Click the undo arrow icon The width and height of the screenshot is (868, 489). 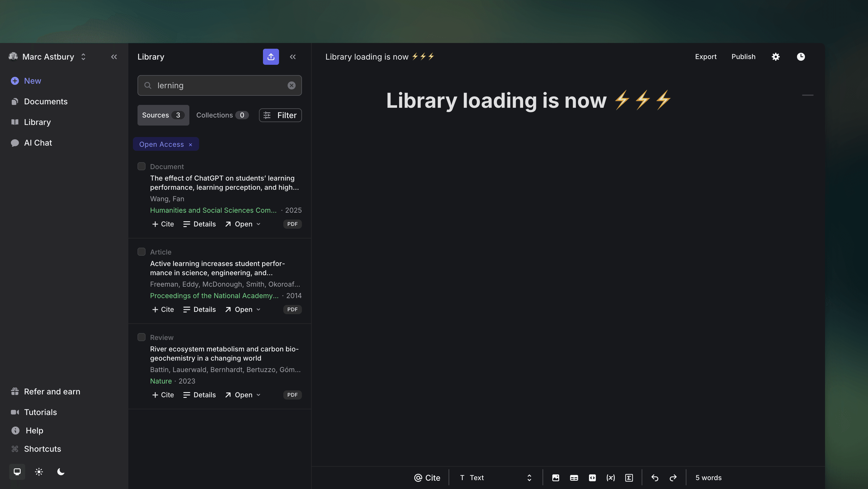(655, 478)
